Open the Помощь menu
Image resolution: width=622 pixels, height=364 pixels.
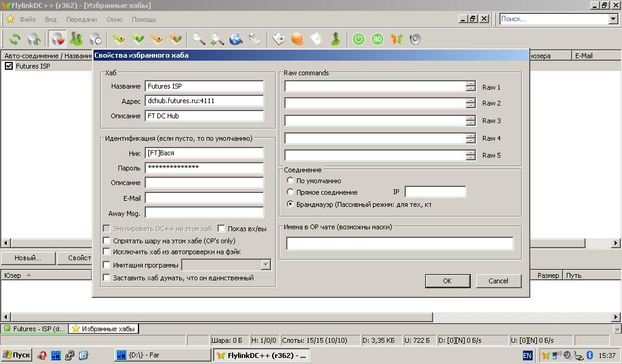pyautogui.click(x=144, y=19)
